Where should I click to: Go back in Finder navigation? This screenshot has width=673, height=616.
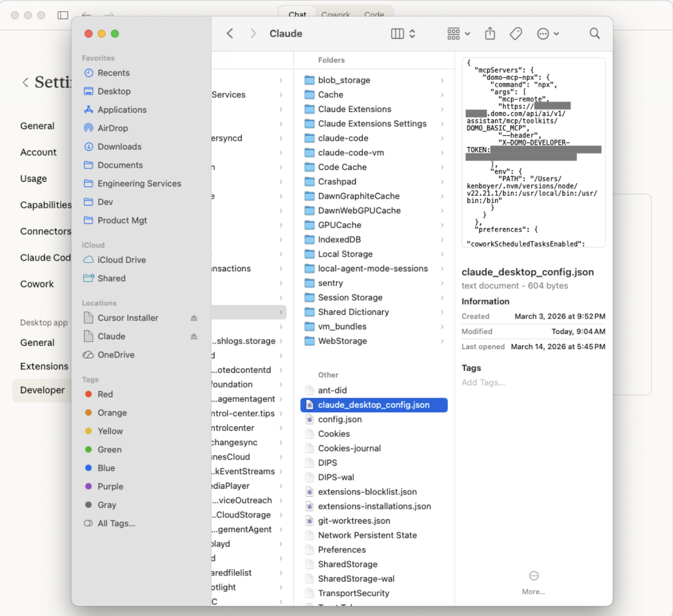point(230,34)
